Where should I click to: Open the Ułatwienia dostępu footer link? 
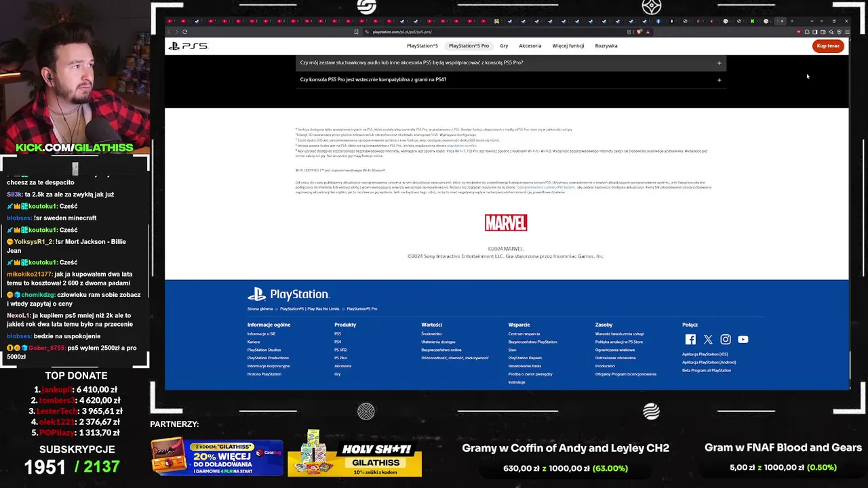(x=438, y=342)
